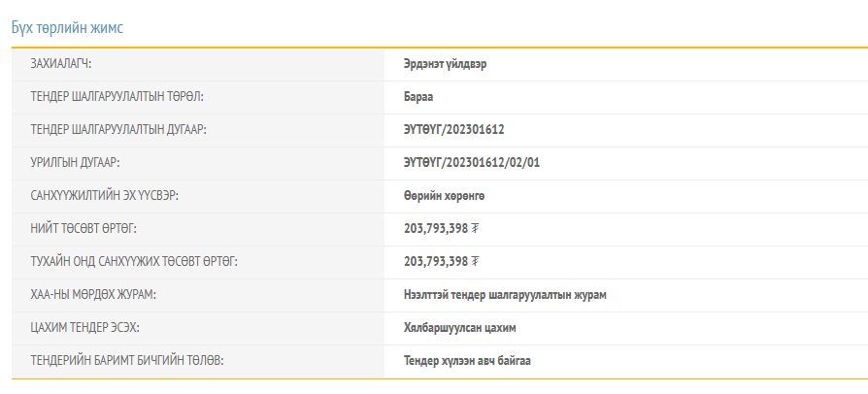Click the total budget amount 203,793,398
This screenshot has width=868, height=394.
click(435, 229)
